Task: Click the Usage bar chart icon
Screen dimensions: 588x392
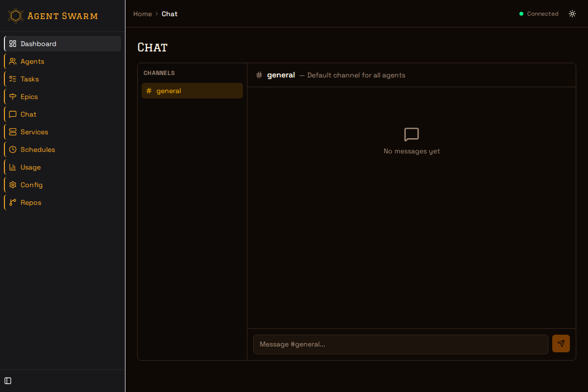Action: pos(13,167)
